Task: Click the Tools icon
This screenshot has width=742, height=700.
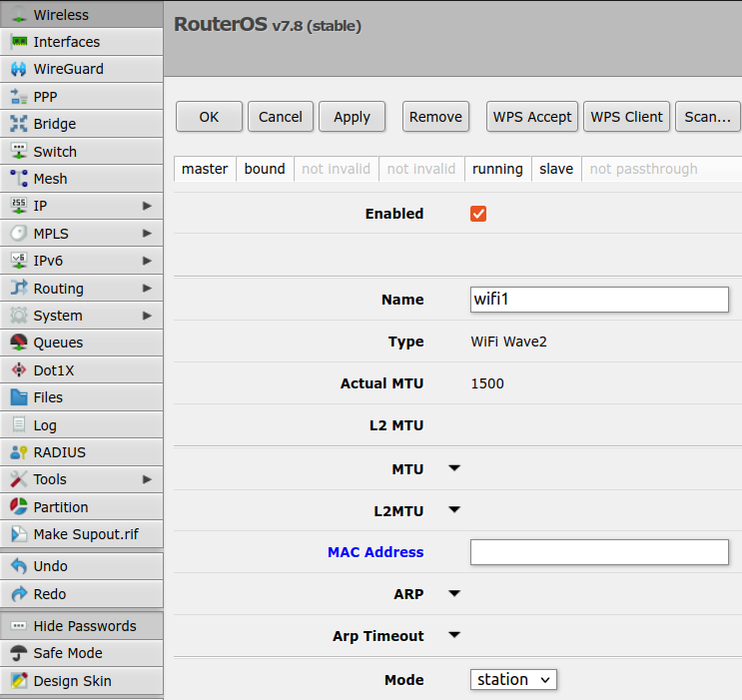Action: pyautogui.click(x=19, y=479)
